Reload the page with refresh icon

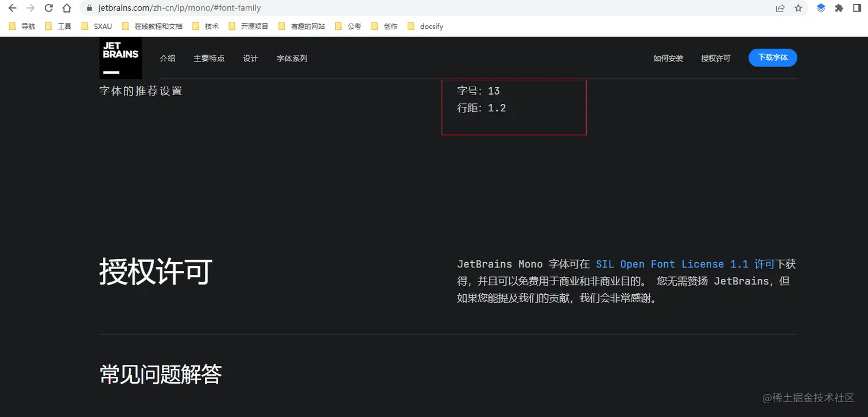coord(49,8)
